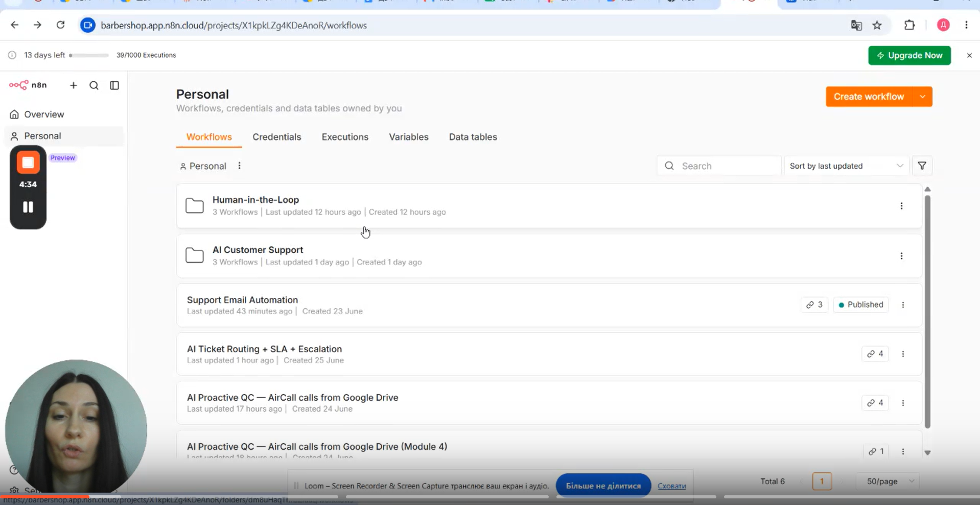Click the info icon beside 13 days left
This screenshot has height=505, width=980.
coord(12,55)
